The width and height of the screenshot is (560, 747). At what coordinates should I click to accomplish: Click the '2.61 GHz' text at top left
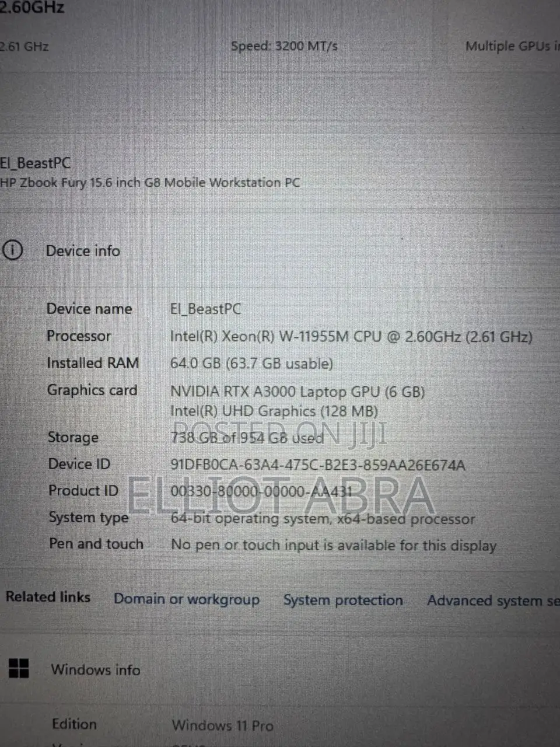[x=24, y=46]
